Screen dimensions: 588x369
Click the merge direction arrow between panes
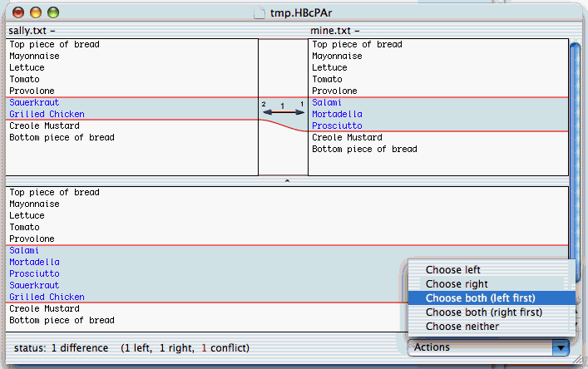coord(283,111)
